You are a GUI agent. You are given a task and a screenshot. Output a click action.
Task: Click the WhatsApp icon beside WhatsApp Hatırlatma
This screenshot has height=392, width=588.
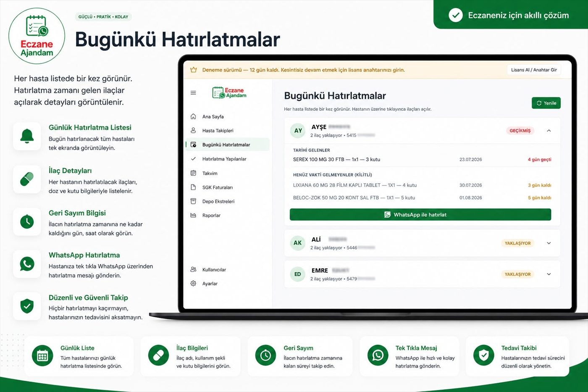(x=27, y=264)
